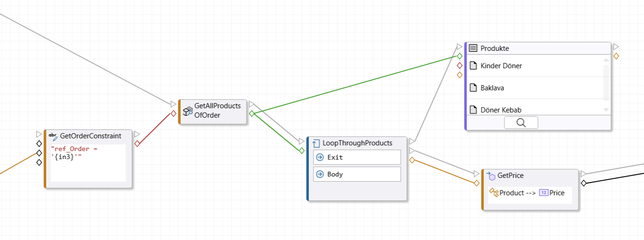The image size is (644, 240).
Task: Click the Price number type icon
Action: pos(544,192)
